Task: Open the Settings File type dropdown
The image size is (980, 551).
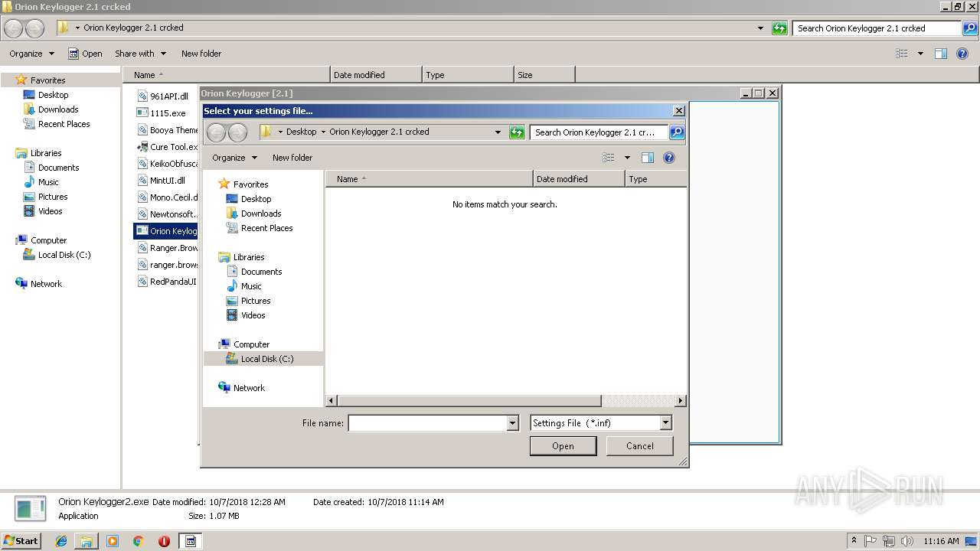Action: (x=665, y=423)
